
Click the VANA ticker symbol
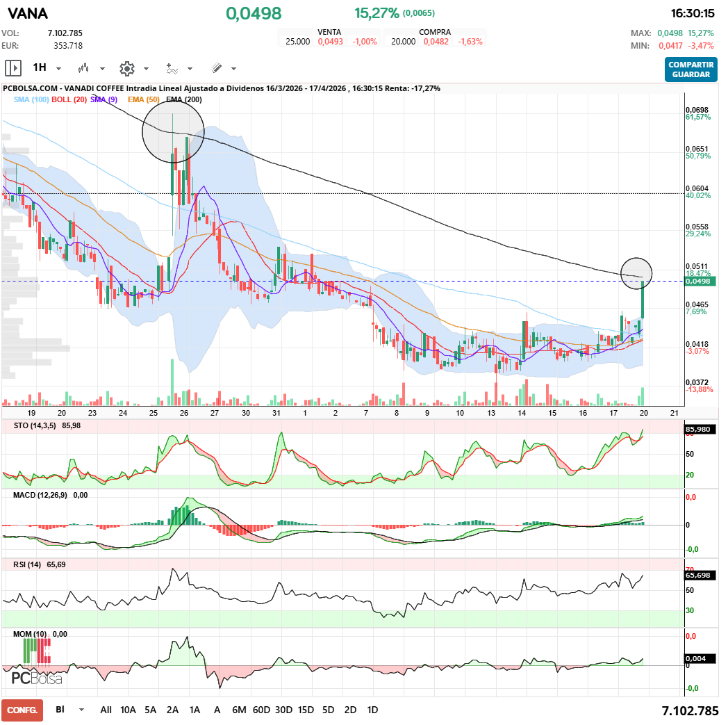[x=28, y=13]
